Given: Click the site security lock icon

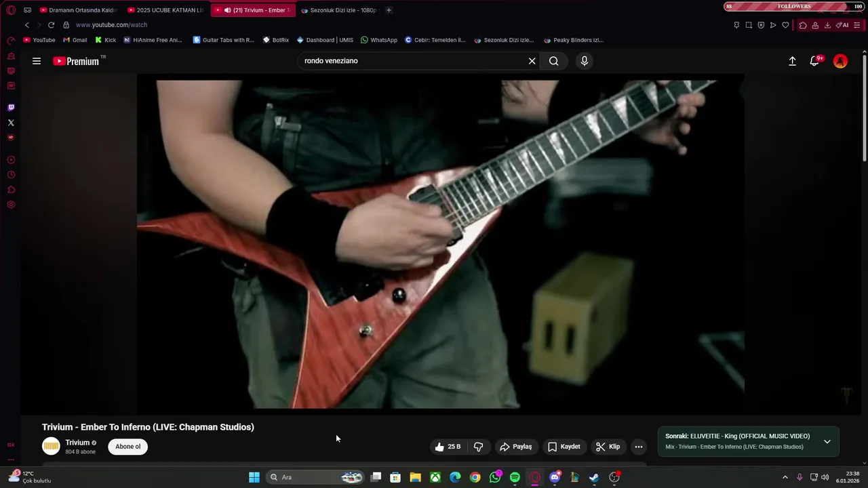Looking at the screenshot, I should [x=66, y=25].
